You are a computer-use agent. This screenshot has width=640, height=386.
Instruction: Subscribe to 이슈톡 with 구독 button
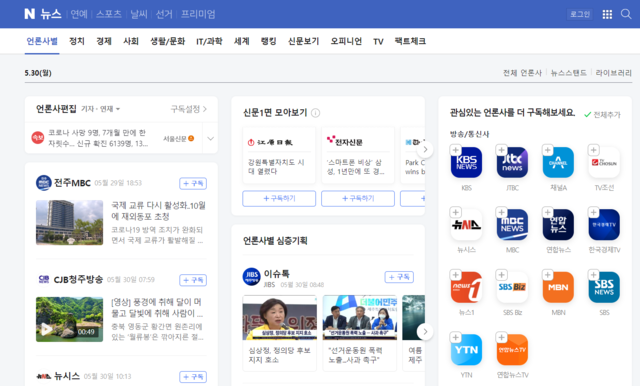pos(399,277)
